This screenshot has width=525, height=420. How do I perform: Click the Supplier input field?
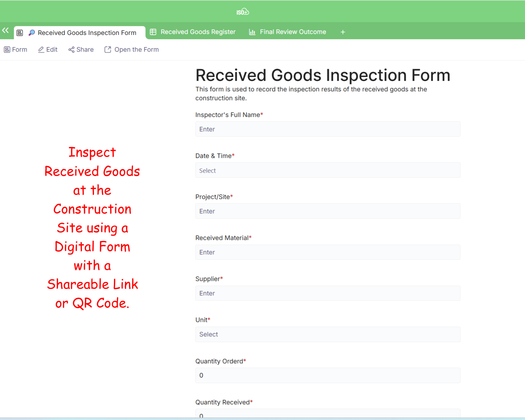[x=327, y=293]
